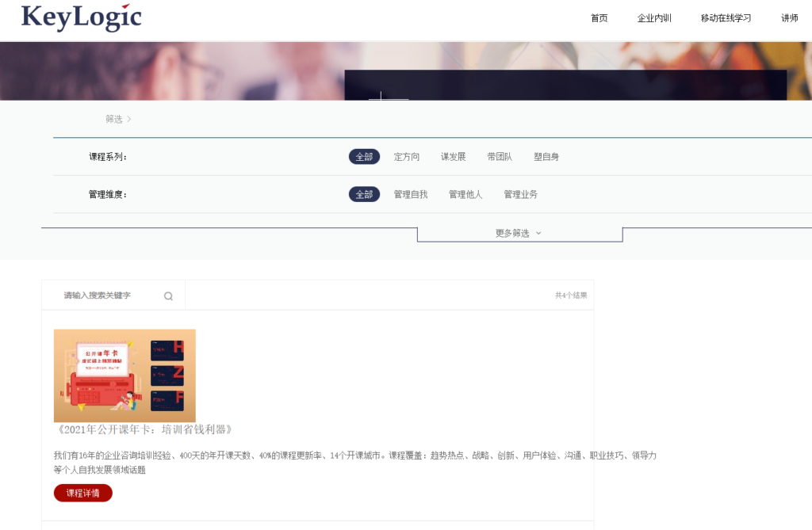The height and width of the screenshot is (530, 812).
Task: Click the KeyLogic logo
Action: click(81, 17)
